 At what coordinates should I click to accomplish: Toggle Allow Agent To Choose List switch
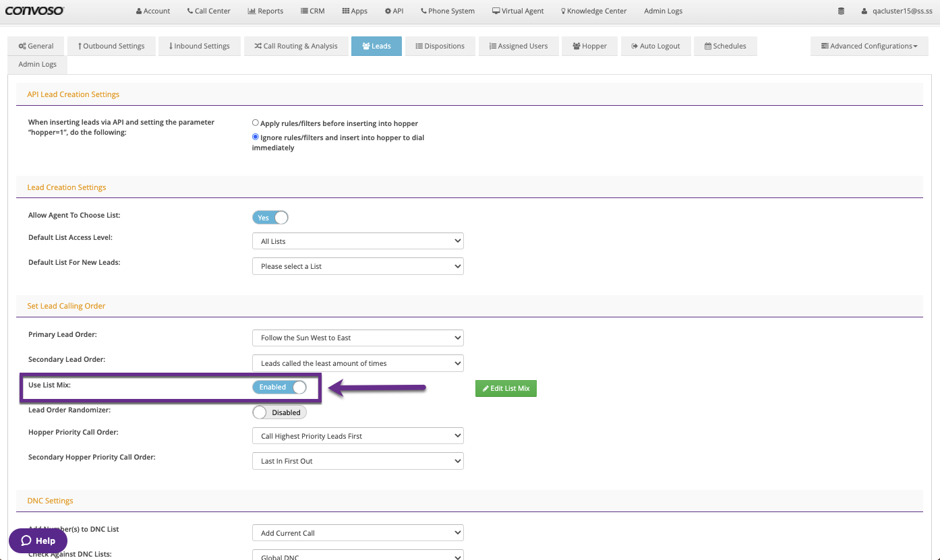270,218
